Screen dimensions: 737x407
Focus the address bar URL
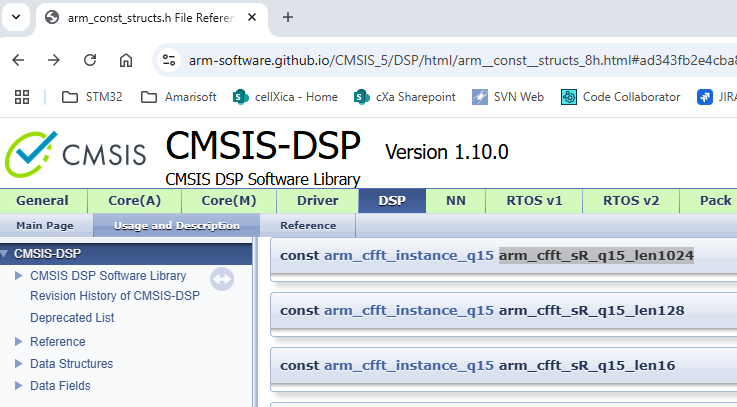tap(463, 61)
